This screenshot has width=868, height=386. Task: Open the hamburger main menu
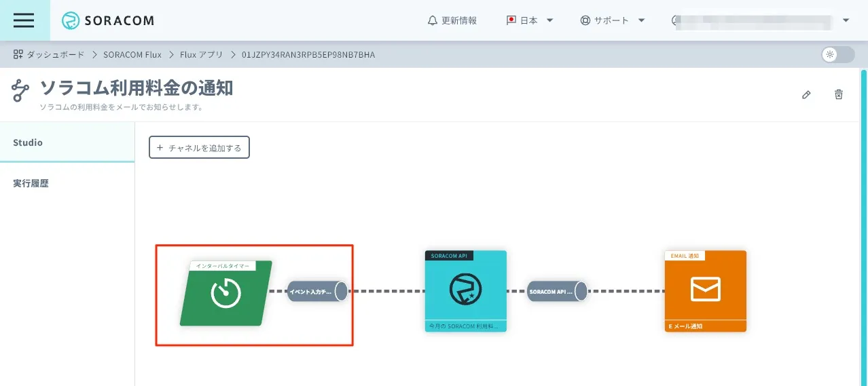[24, 20]
